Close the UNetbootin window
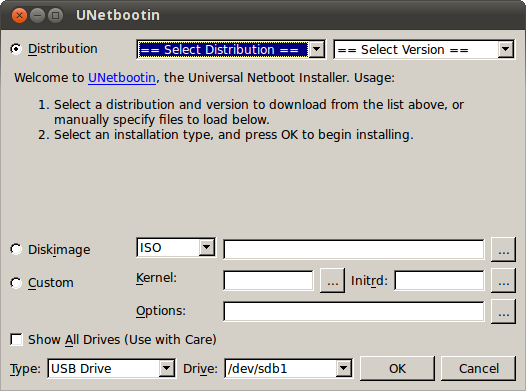This screenshot has width=526, height=391. point(19,15)
